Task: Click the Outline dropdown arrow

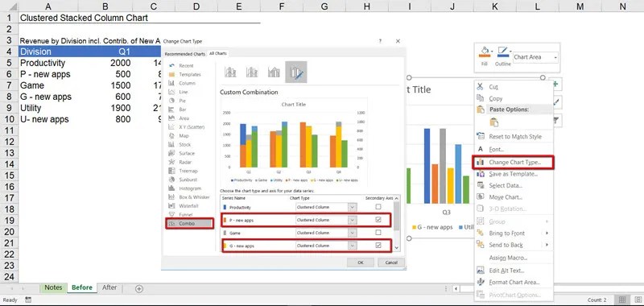Action: [510, 52]
